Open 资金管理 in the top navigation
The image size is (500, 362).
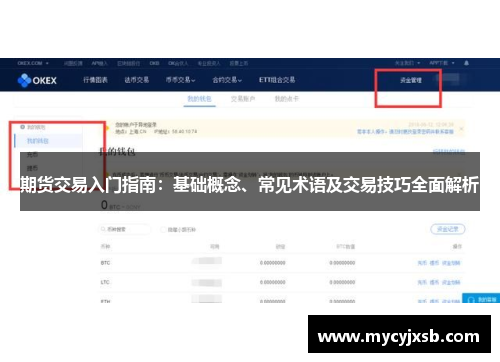coord(411,80)
